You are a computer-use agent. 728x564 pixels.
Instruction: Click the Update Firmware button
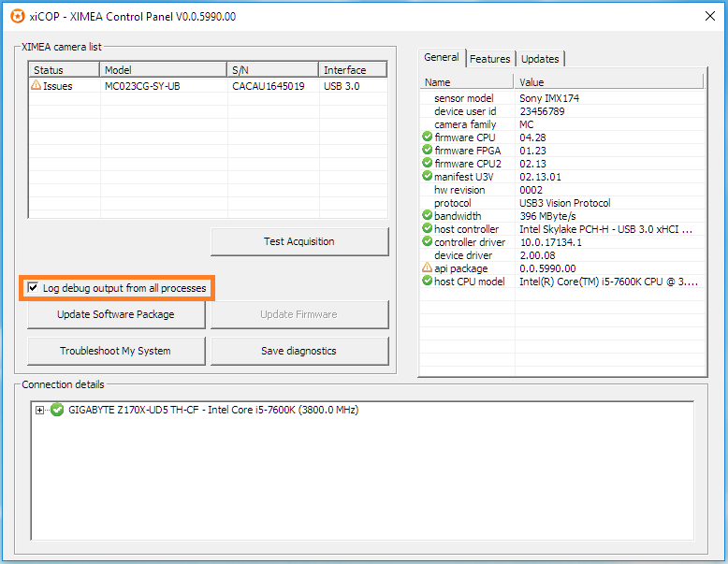tap(299, 314)
